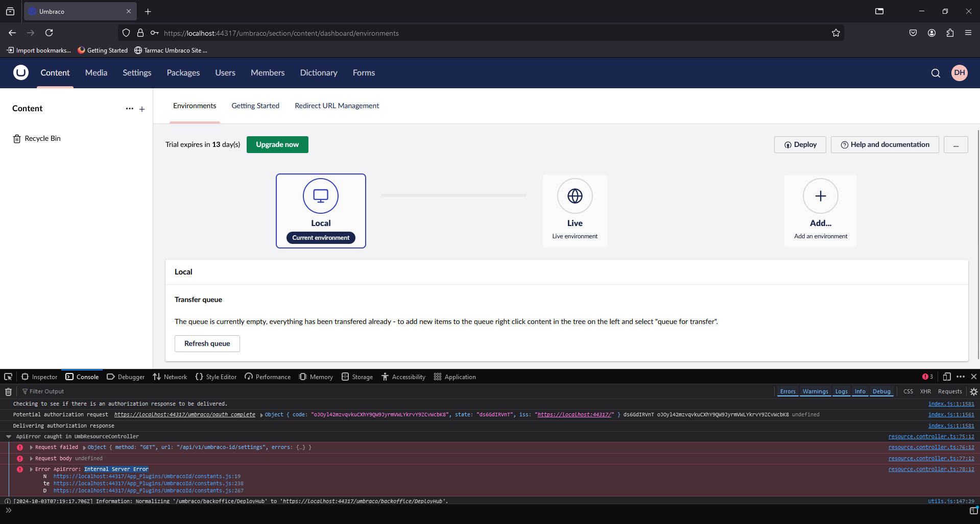Reload the page with browser refresh icon
Image resolution: width=980 pixels, height=524 pixels.
click(49, 33)
